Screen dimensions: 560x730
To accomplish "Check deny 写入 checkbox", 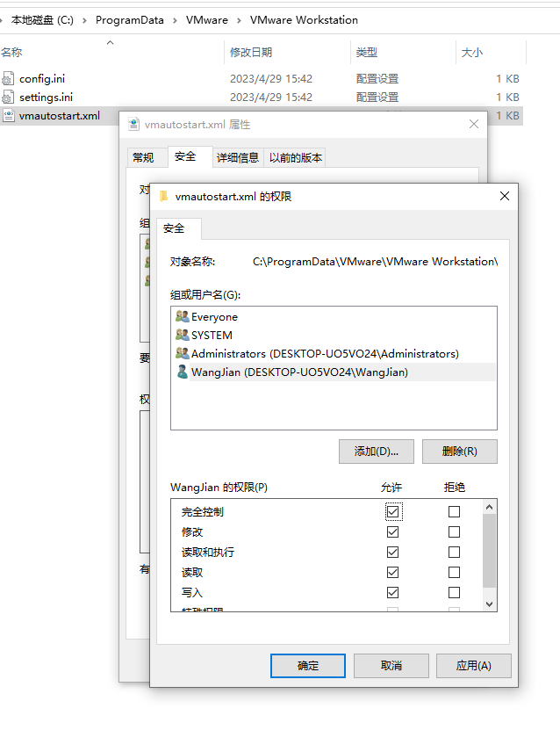I will coord(454,592).
